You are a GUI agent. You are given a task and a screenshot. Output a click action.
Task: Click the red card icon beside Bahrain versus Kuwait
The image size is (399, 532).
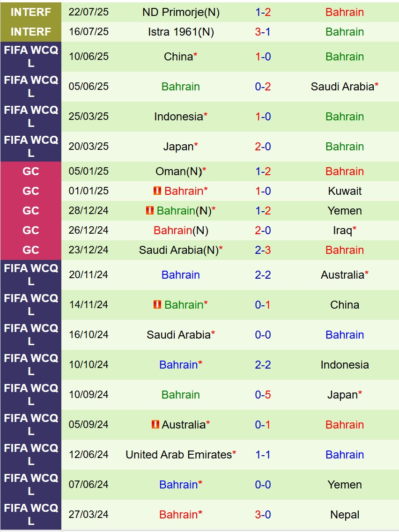[x=157, y=191]
